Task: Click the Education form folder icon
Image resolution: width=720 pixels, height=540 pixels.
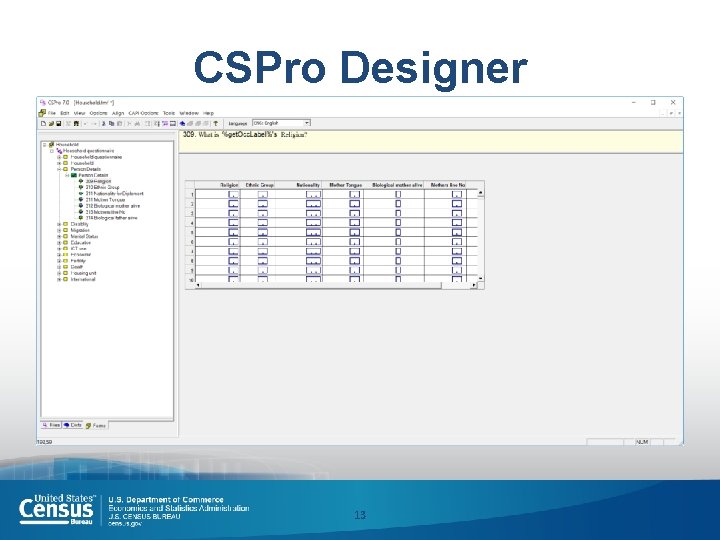Action: [x=66, y=242]
